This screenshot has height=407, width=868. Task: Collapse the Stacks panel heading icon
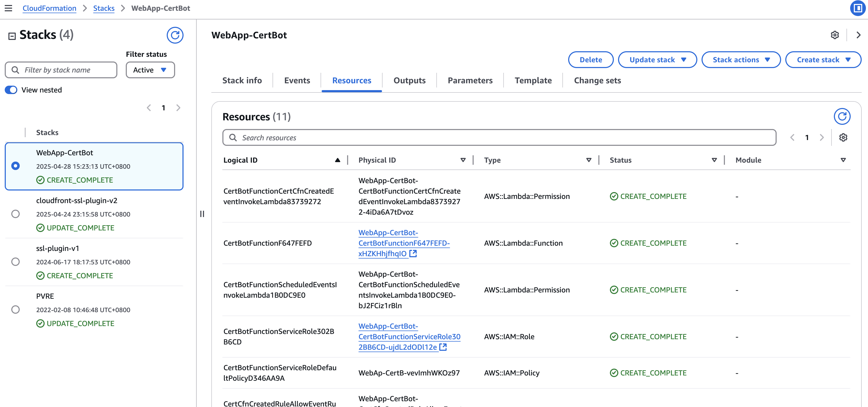coord(12,36)
